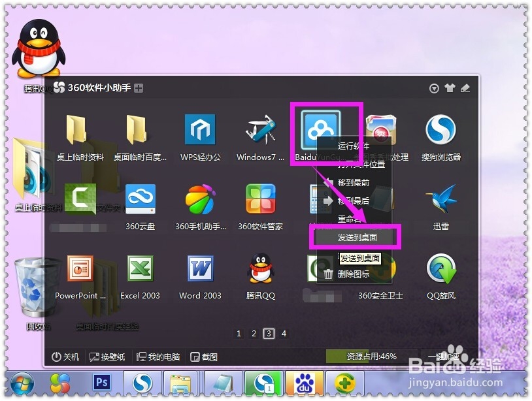Screen dimensions: 532x401
Task: Open the 桌面临时百度 folder icon
Action: tap(137, 129)
